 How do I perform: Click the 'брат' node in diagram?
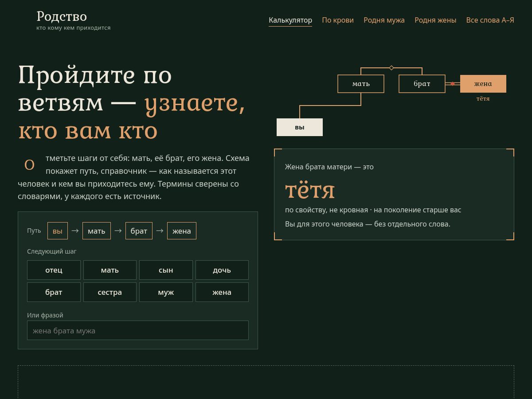(422, 84)
